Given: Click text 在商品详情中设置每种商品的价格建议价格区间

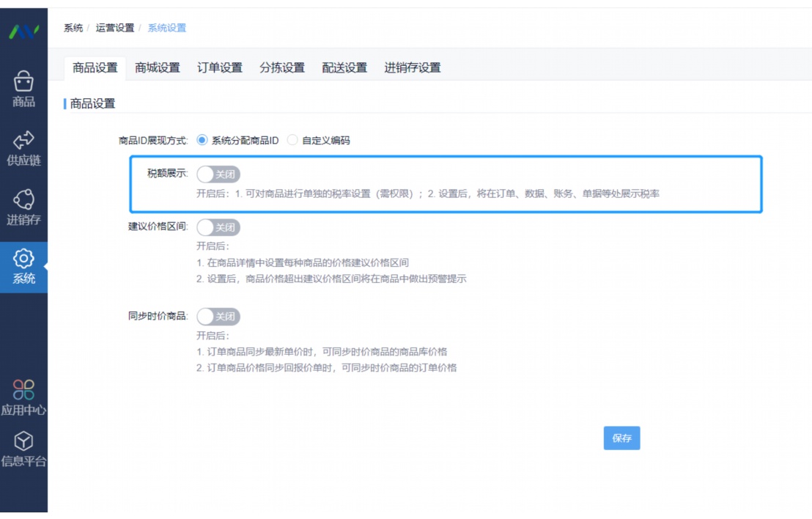Looking at the screenshot, I should [x=303, y=262].
